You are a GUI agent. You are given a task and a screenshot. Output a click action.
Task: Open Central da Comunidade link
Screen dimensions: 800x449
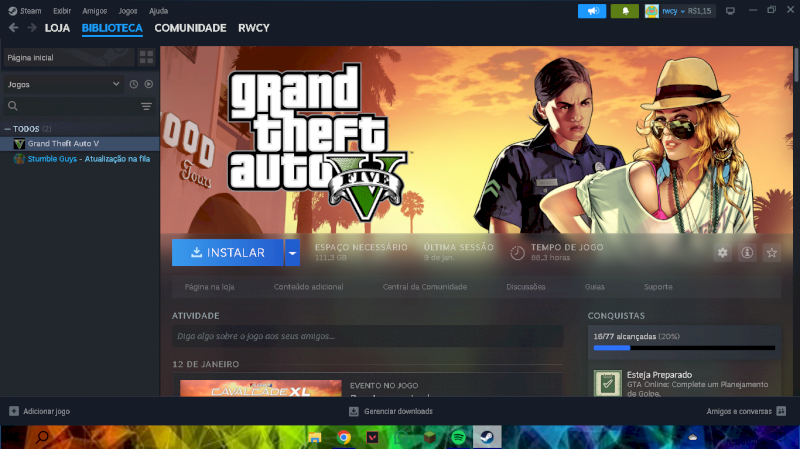pos(424,287)
